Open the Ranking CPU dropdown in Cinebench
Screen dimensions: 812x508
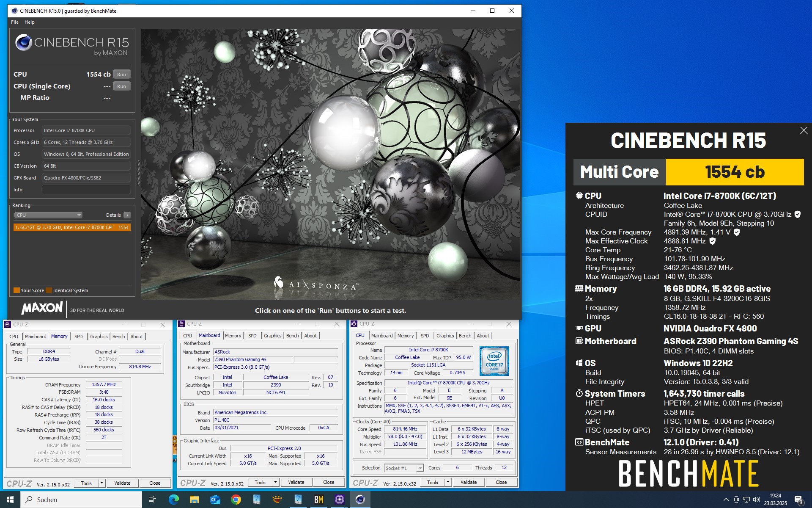point(48,215)
